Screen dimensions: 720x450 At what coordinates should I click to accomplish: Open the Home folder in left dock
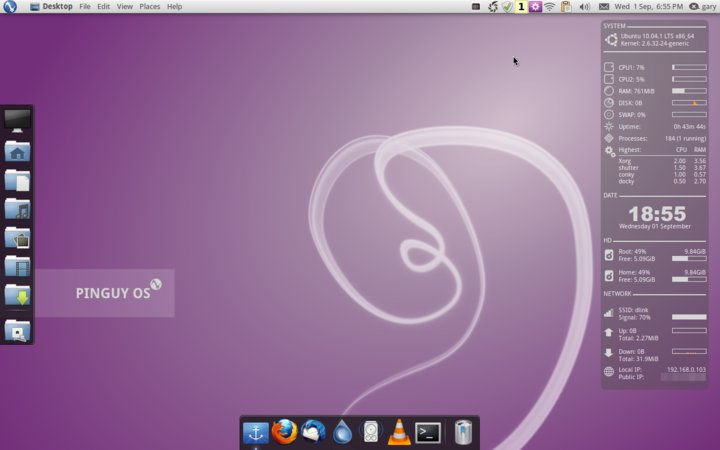17,151
